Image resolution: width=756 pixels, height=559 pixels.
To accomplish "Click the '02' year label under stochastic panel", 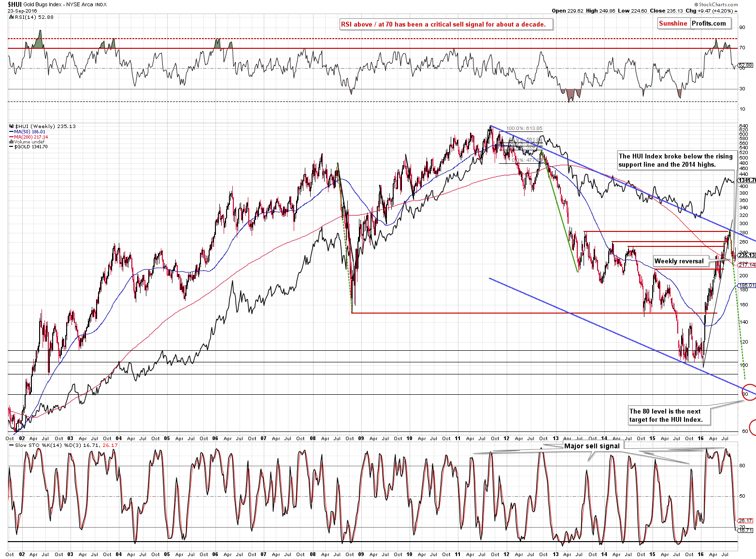I will click(22, 554).
